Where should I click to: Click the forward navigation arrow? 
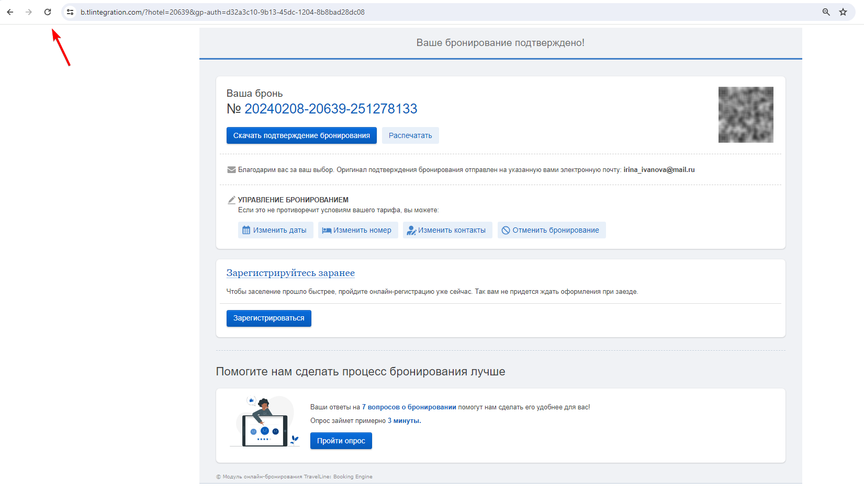[x=29, y=12]
